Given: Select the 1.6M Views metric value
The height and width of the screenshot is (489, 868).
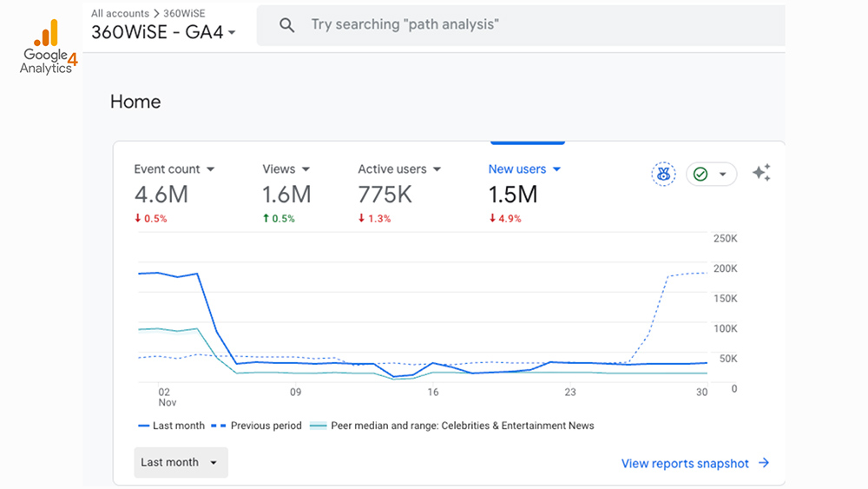Looking at the screenshot, I should (x=286, y=195).
